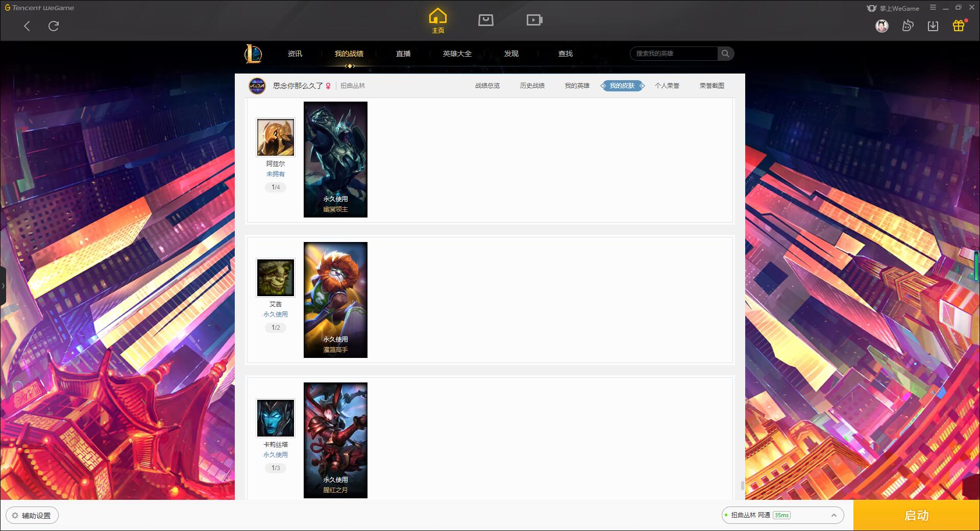Open the 幽冥领主 skin thumbnail
Screen dimensions: 980x531
coord(335,159)
